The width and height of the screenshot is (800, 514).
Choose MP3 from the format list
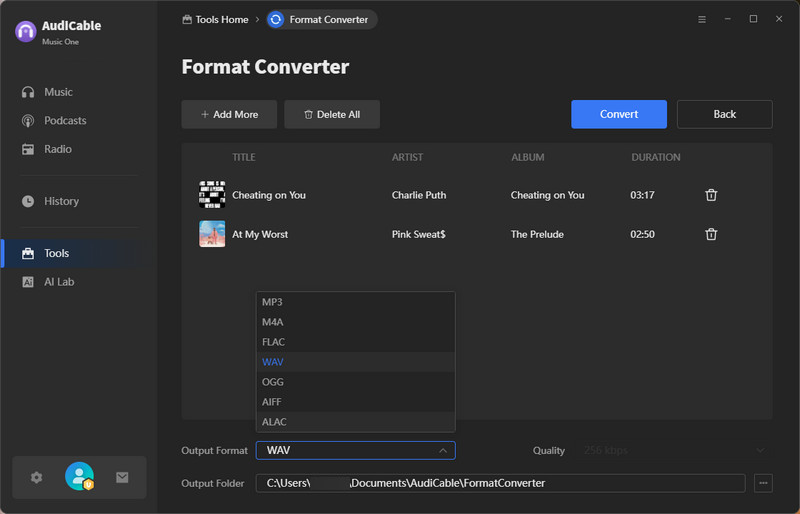(355, 302)
